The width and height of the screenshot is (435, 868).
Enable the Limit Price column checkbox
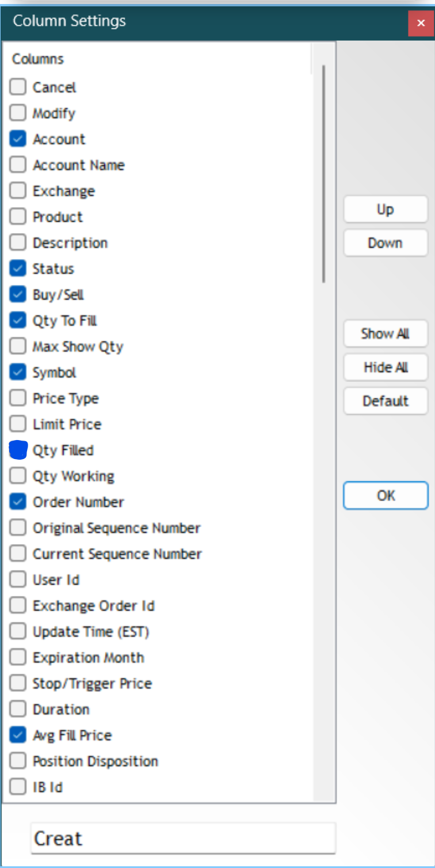point(18,424)
